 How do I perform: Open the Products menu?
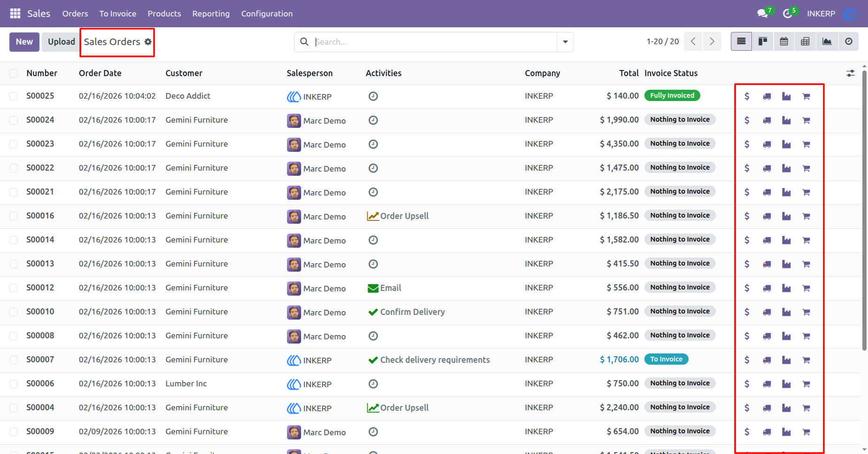(x=164, y=14)
